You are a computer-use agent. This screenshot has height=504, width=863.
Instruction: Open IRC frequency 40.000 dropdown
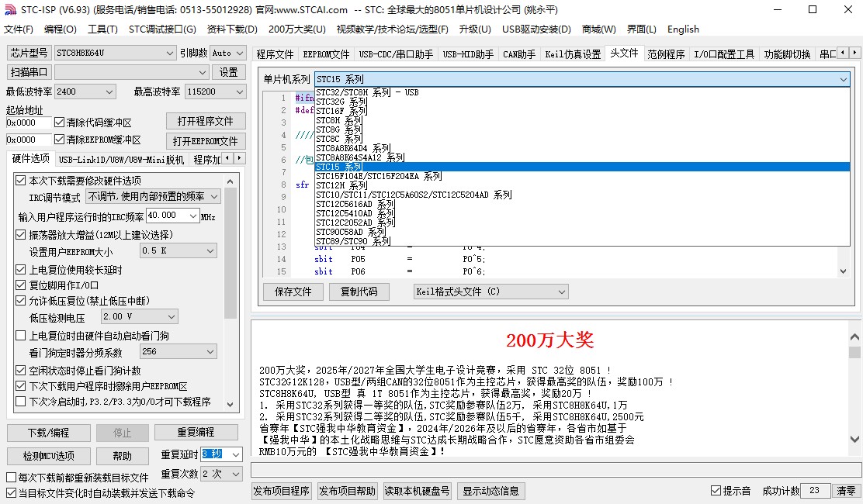[193, 216]
